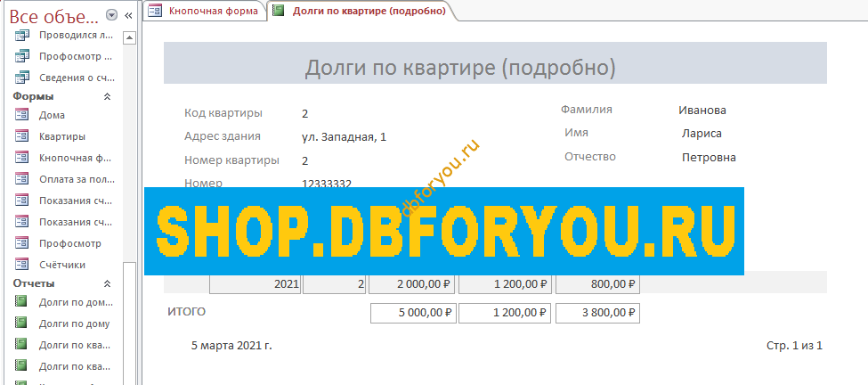This screenshot has height=385, width=868.
Task: Click report icon on Долги по квартире tab
Action: [x=279, y=11]
